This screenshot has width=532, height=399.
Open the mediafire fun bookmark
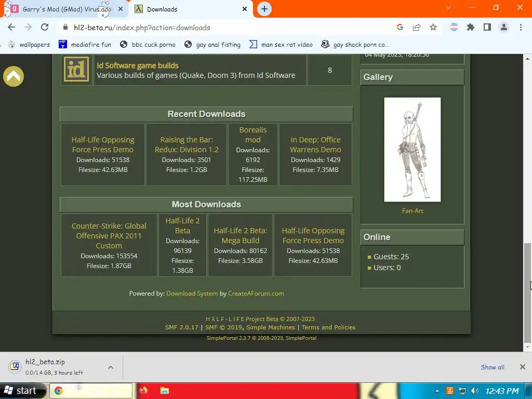pos(85,45)
